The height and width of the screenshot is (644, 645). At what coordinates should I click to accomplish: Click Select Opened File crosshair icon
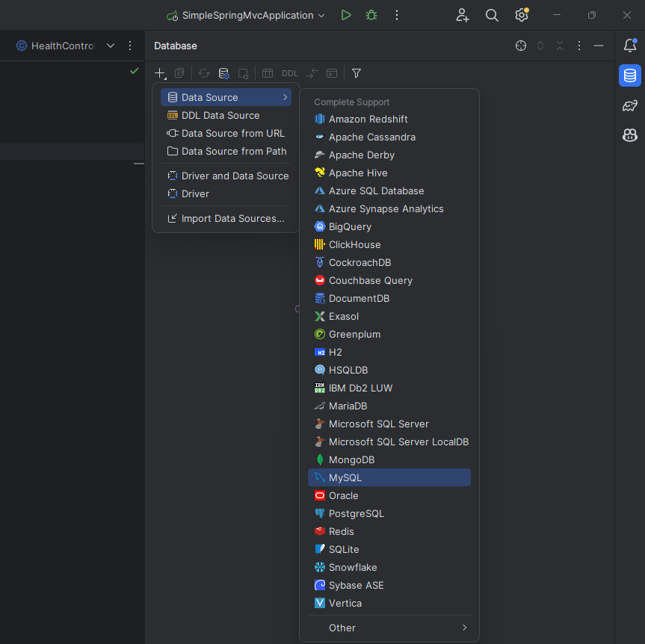[x=521, y=46]
